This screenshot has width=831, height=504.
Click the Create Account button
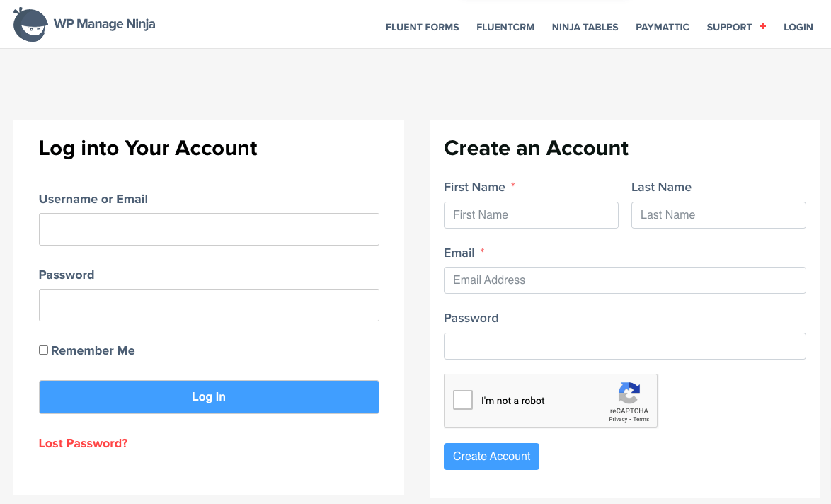pos(491,457)
